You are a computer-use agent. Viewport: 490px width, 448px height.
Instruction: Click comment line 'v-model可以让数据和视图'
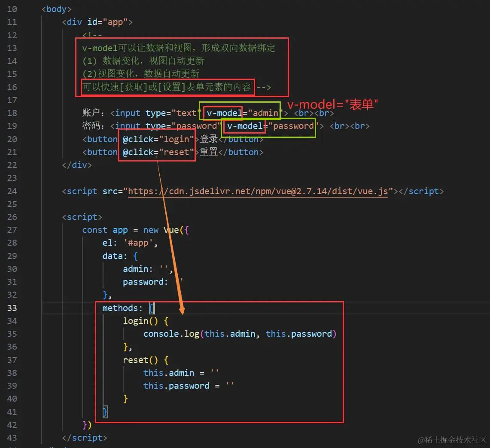[179, 48]
